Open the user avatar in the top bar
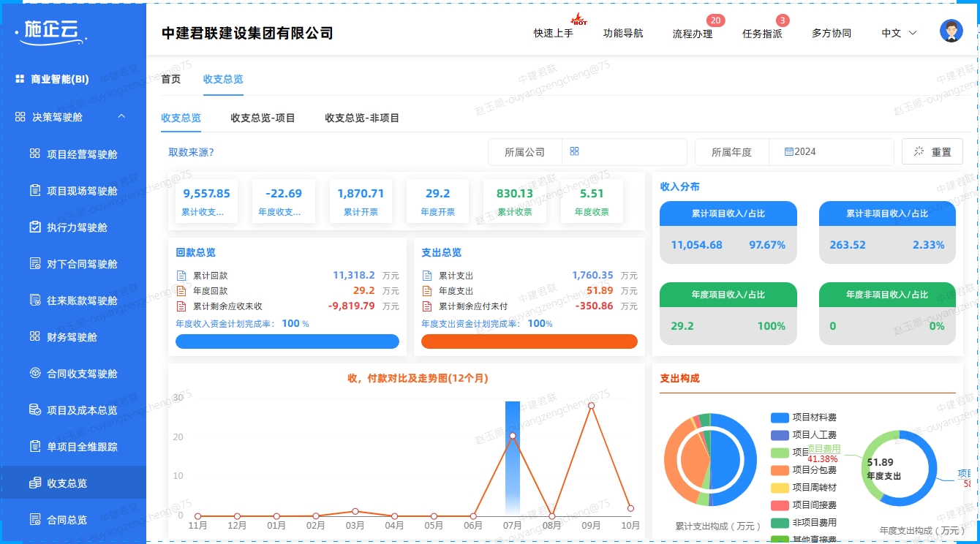The image size is (980, 544). click(x=951, y=31)
